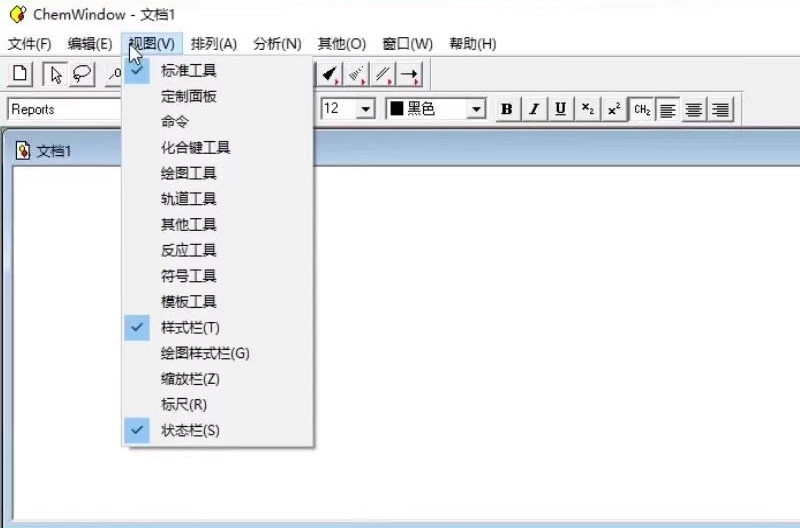Open the 编辑(E) menu
800x528 pixels.
pyautogui.click(x=90, y=44)
